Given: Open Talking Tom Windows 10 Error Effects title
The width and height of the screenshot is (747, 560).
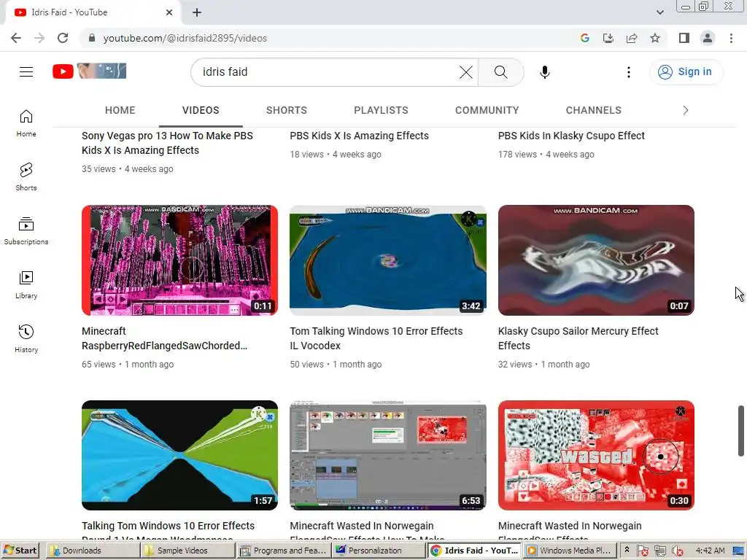Looking at the screenshot, I should [x=168, y=532].
